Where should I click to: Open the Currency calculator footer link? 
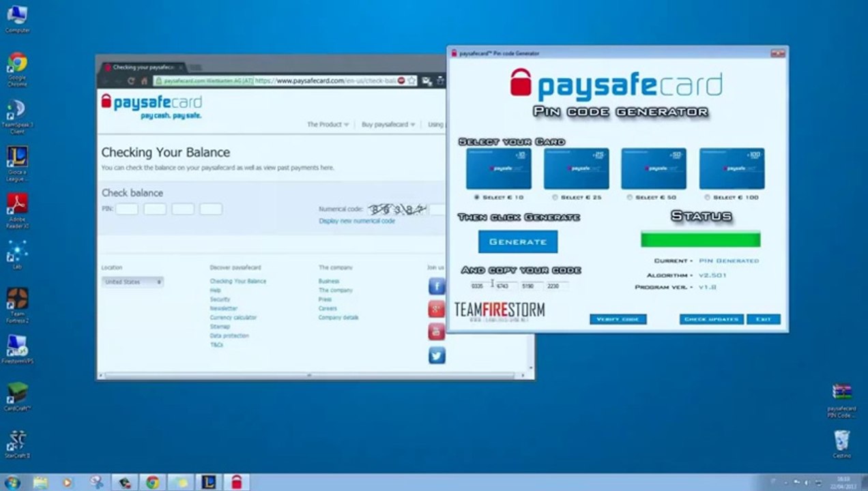(233, 317)
